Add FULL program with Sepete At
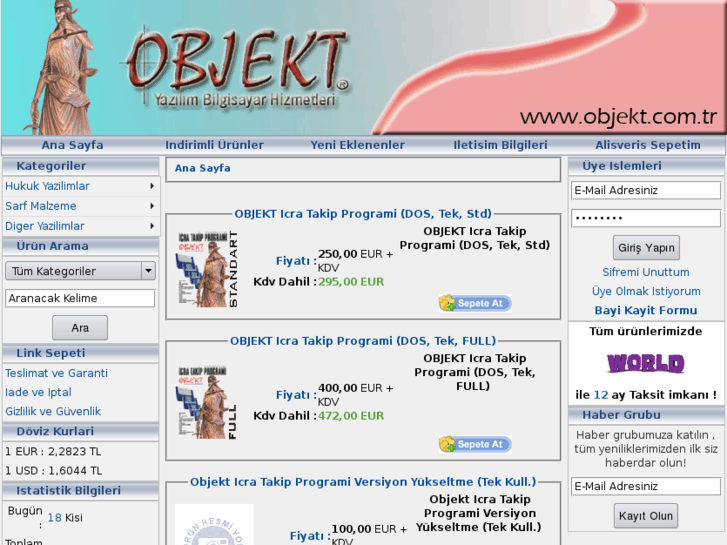This screenshot has width=727, height=545. (x=475, y=444)
